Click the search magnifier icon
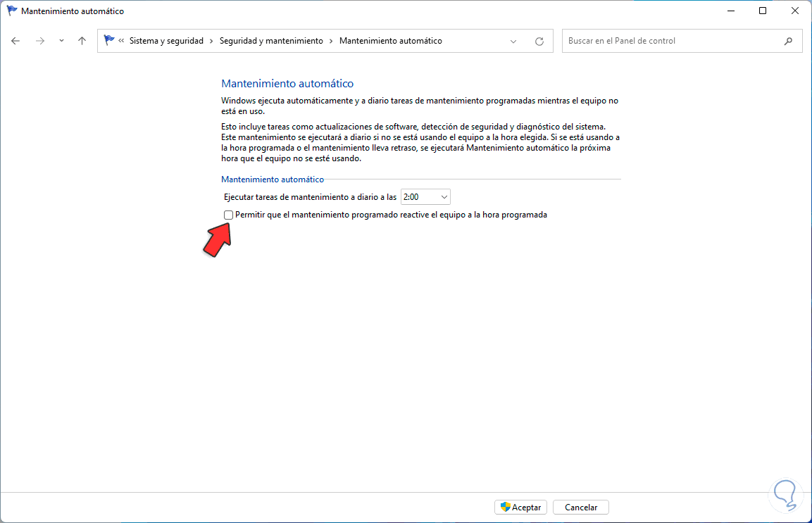This screenshot has width=812, height=523. [788, 41]
